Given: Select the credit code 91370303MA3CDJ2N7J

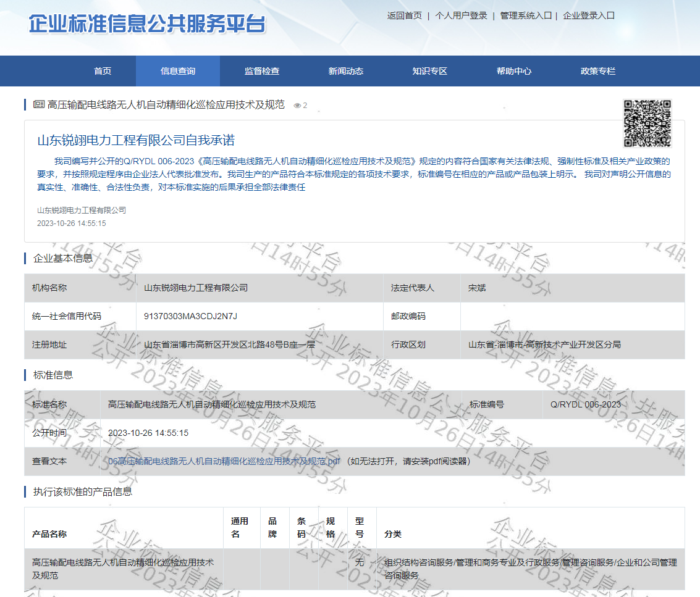Looking at the screenshot, I should (x=191, y=316).
